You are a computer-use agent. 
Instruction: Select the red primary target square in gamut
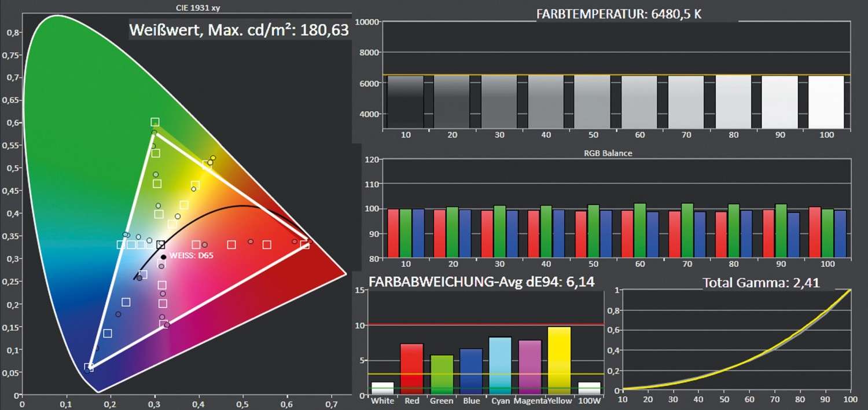304,244
